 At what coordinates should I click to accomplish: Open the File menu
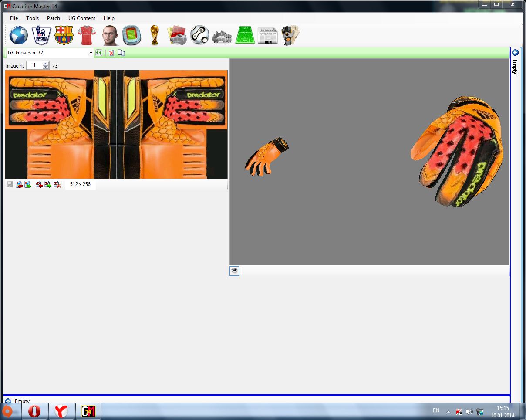(x=14, y=18)
